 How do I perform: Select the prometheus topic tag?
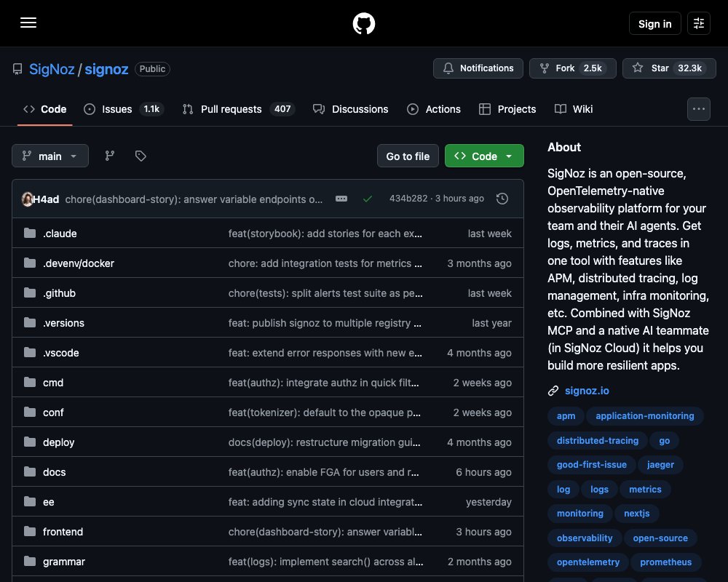tap(666, 562)
